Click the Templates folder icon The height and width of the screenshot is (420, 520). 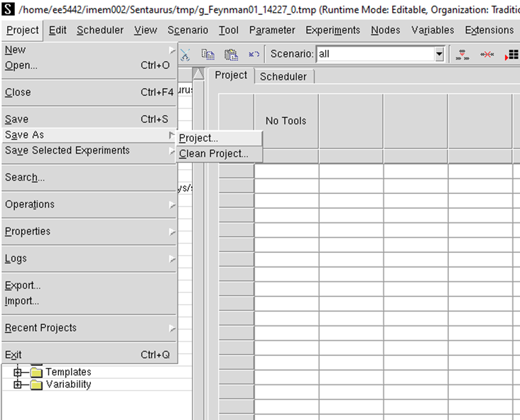click(x=37, y=372)
